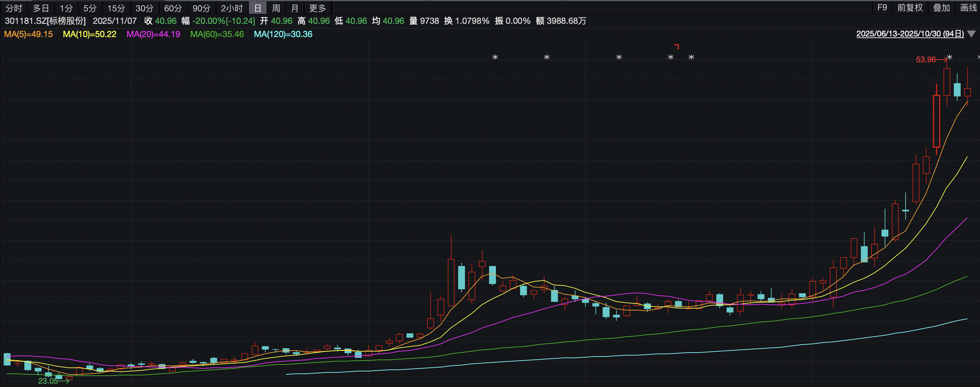Toggle 前复权 price adjustment mode

[910, 8]
